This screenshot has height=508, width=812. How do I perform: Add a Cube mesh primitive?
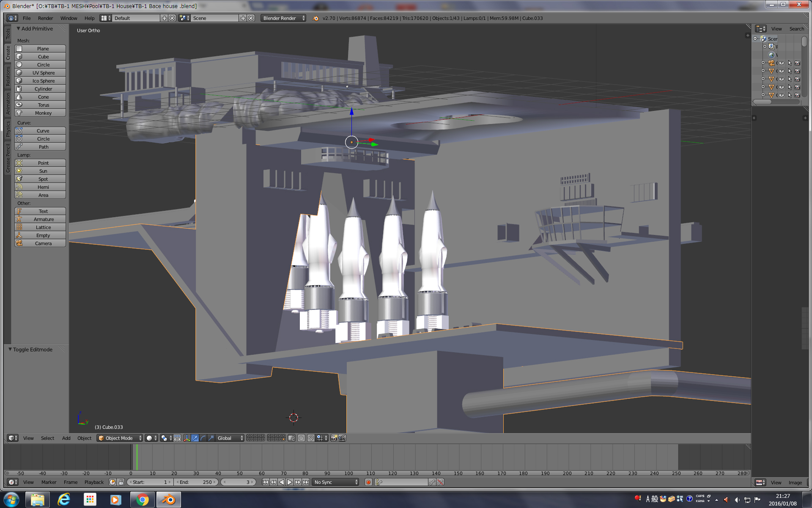[x=40, y=57]
